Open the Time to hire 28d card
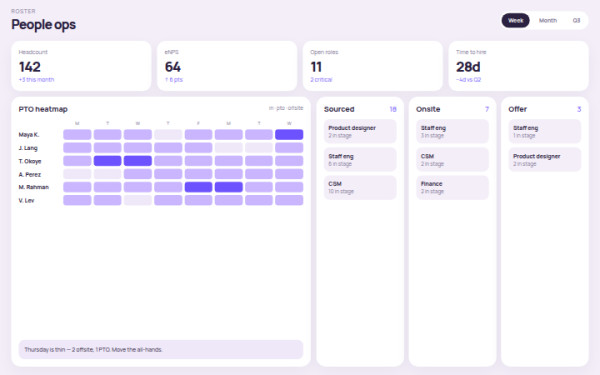The height and width of the screenshot is (375, 600). tap(518, 66)
